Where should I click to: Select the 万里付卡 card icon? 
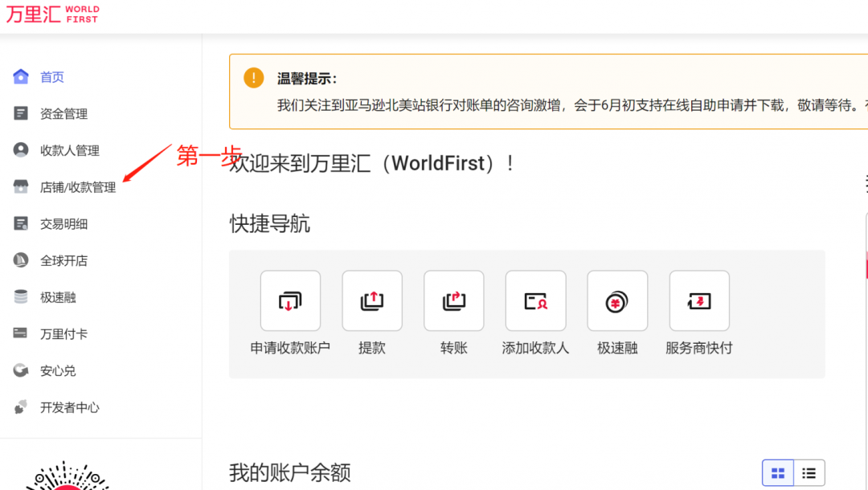[x=21, y=333]
